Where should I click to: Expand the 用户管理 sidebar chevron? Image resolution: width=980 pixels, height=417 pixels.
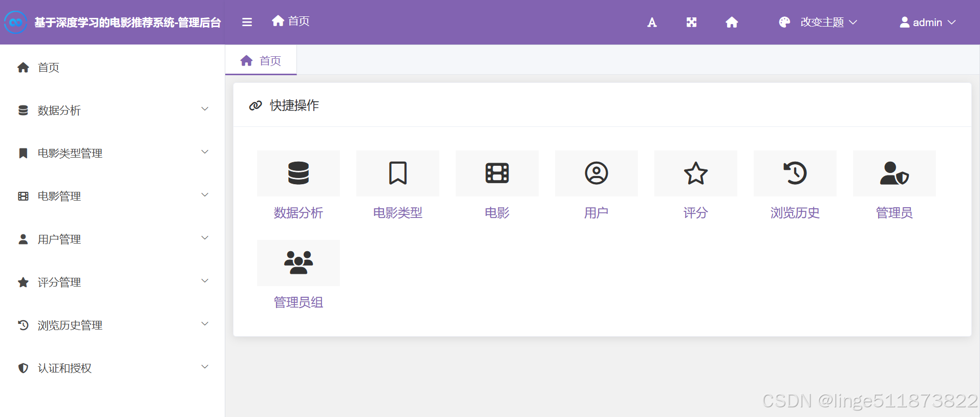point(205,238)
